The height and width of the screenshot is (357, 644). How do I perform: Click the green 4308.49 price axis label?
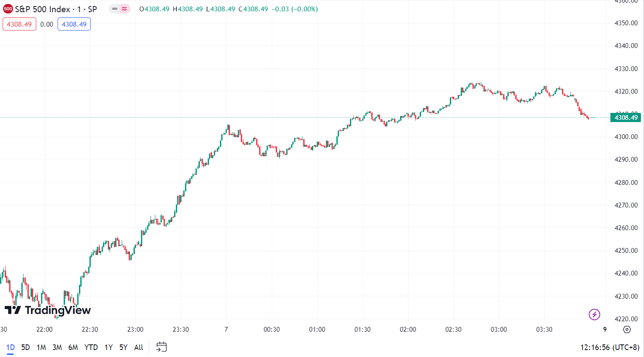[x=626, y=118]
